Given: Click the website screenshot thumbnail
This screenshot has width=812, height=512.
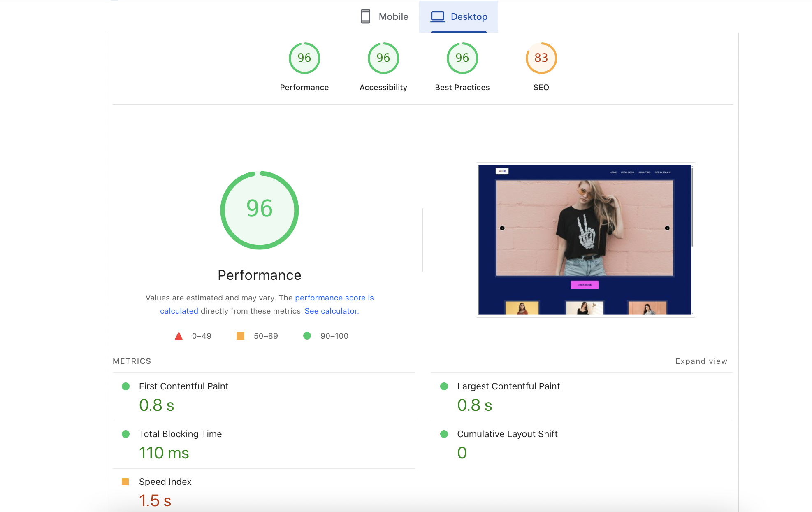Looking at the screenshot, I should [585, 240].
